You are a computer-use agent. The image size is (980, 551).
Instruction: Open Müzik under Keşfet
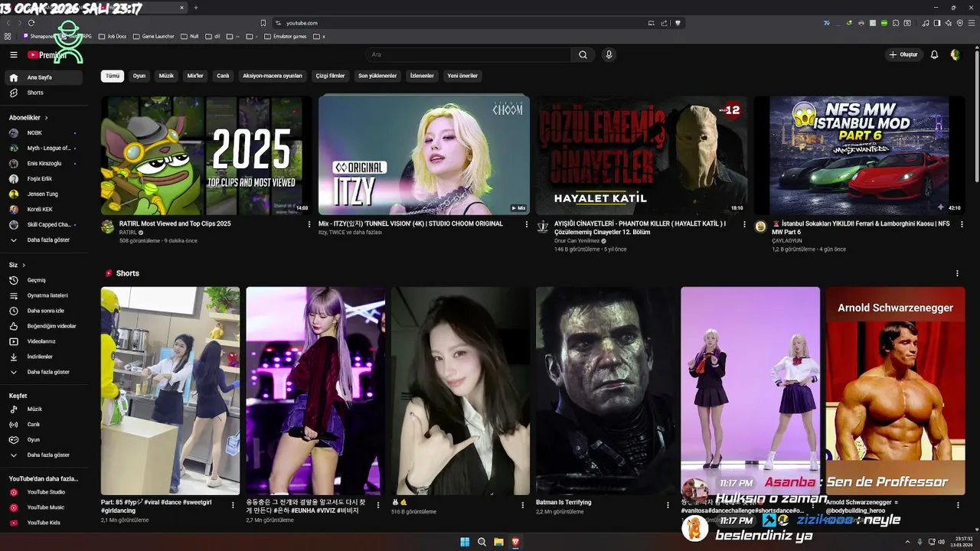tap(44, 409)
